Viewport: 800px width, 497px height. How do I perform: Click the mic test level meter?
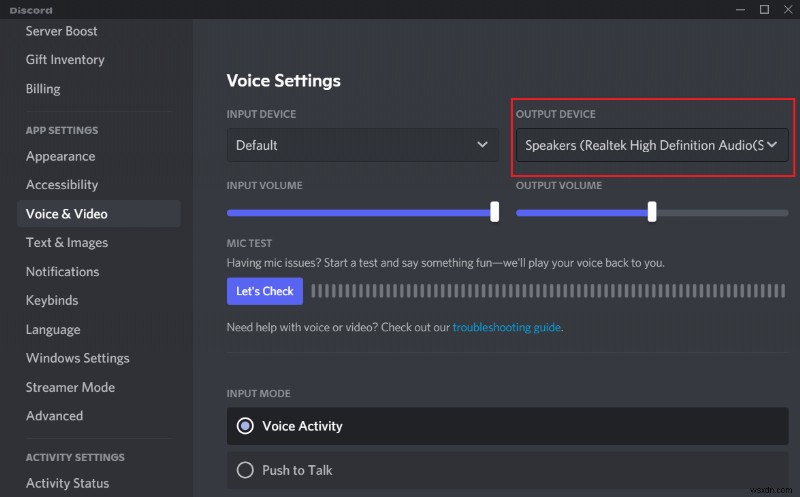coord(548,291)
